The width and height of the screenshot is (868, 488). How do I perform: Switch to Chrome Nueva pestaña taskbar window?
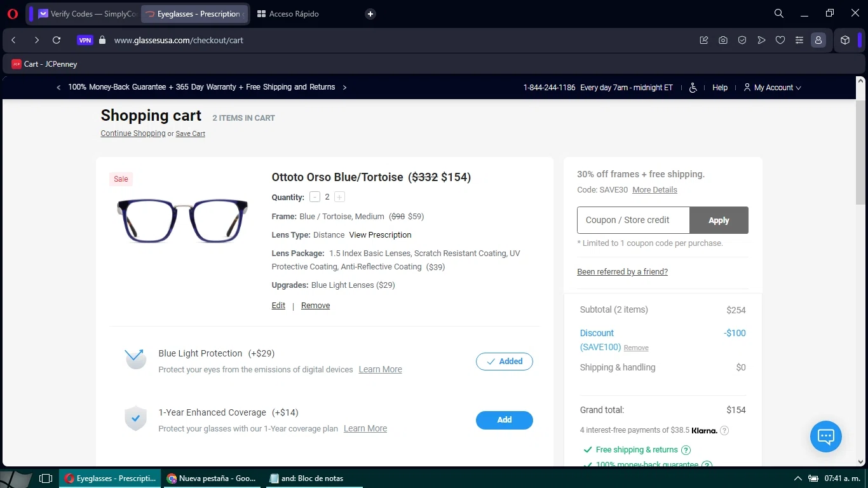click(212, 478)
